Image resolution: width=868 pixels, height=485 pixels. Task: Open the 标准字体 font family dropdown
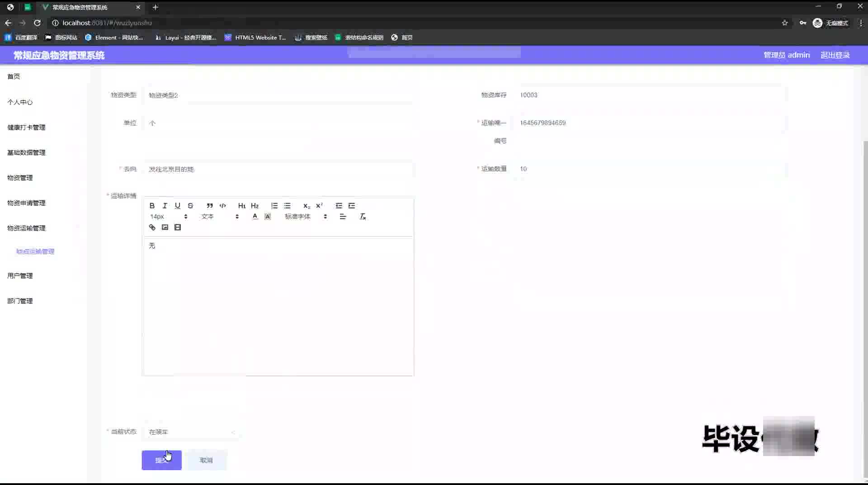coord(306,216)
